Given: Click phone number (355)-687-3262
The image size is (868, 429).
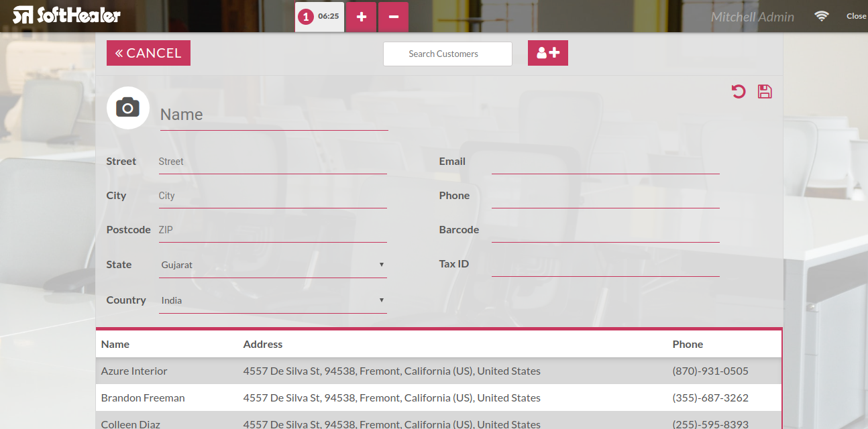Looking at the screenshot, I should [710, 397].
